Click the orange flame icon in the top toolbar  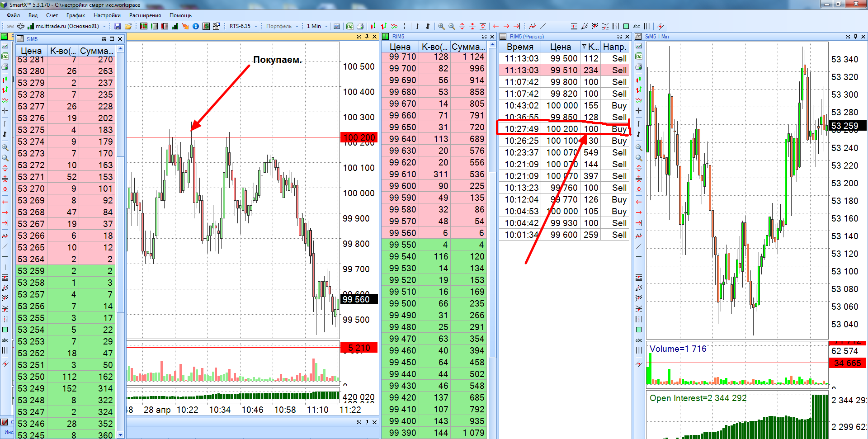coord(185,26)
